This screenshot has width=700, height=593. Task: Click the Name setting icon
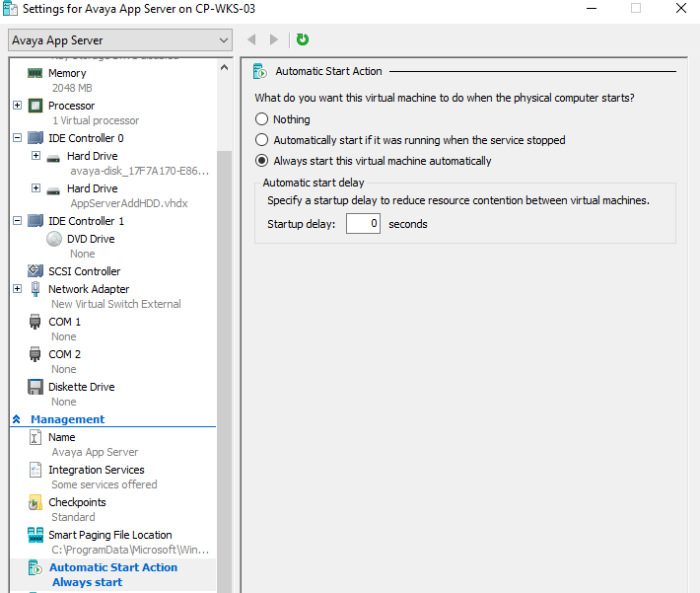[x=35, y=437]
